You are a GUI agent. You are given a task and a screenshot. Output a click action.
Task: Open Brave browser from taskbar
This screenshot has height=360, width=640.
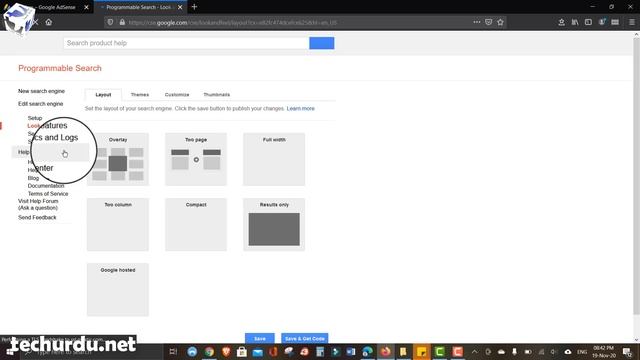tap(225, 351)
